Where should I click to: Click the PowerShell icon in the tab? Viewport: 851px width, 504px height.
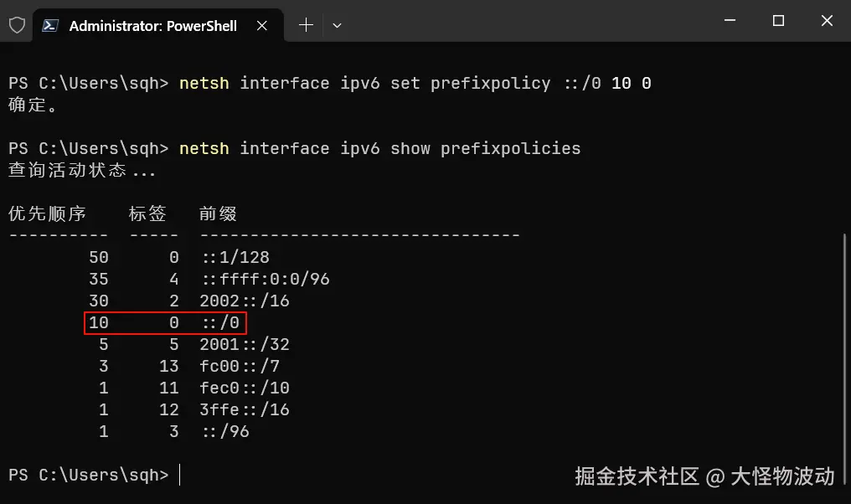[50, 26]
